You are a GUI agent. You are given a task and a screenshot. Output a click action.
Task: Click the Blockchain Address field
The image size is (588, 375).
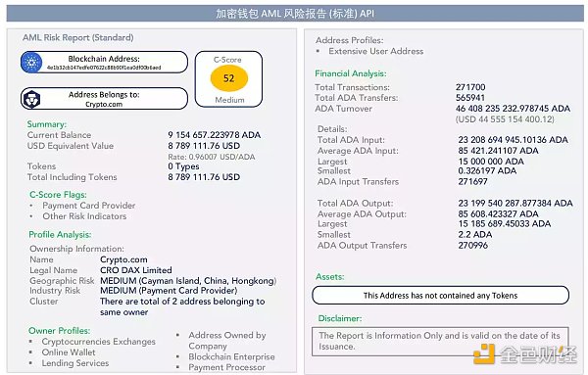pyautogui.click(x=104, y=63)
